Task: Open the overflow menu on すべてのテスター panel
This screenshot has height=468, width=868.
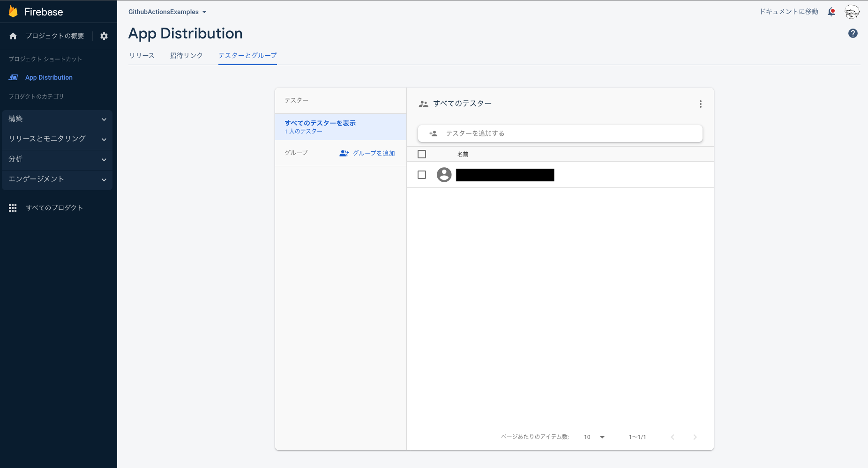Action: [701, 104]
